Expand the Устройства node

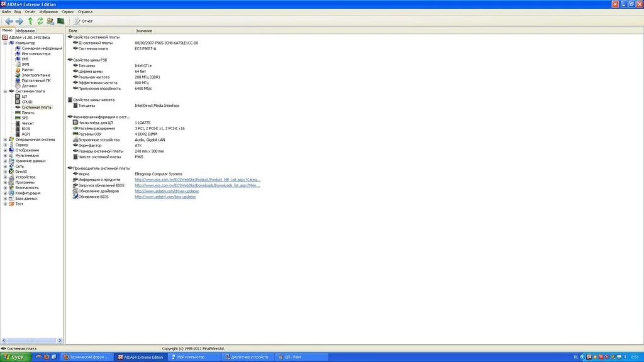point(5,177)
